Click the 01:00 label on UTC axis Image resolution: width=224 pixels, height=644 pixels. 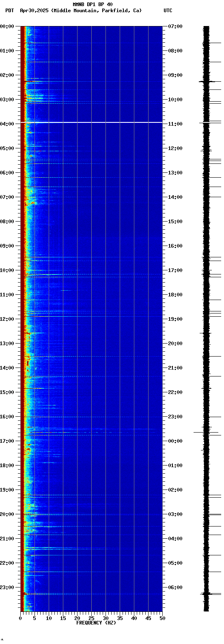click(x=175, y=466)
